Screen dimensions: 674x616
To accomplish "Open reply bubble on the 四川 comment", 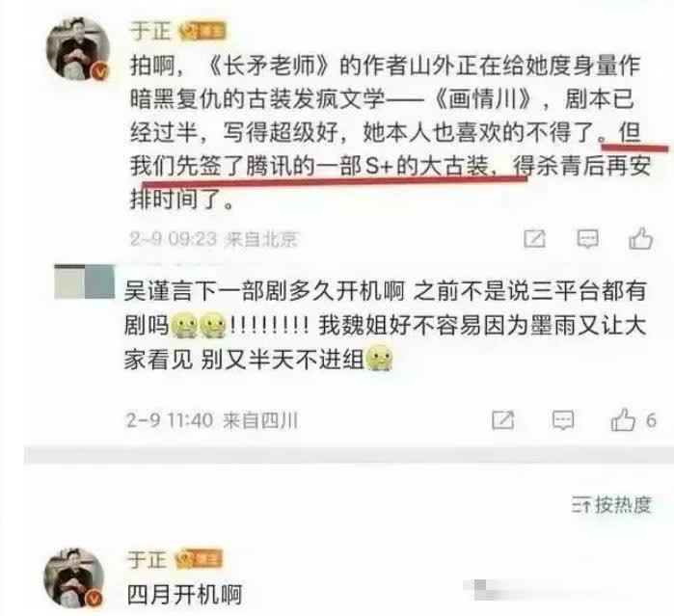I will (x=563, y=420).
